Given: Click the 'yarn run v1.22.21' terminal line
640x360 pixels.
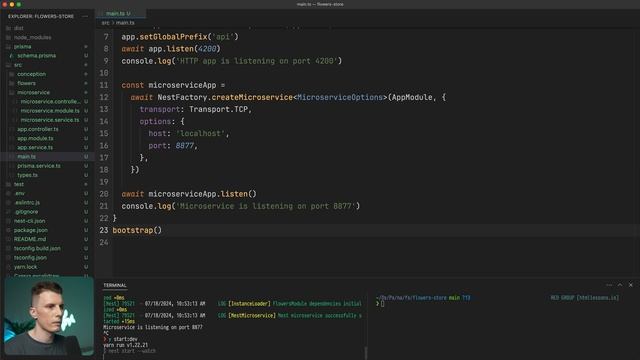Looking at the screenshot, I should click(x=126, y=345).
